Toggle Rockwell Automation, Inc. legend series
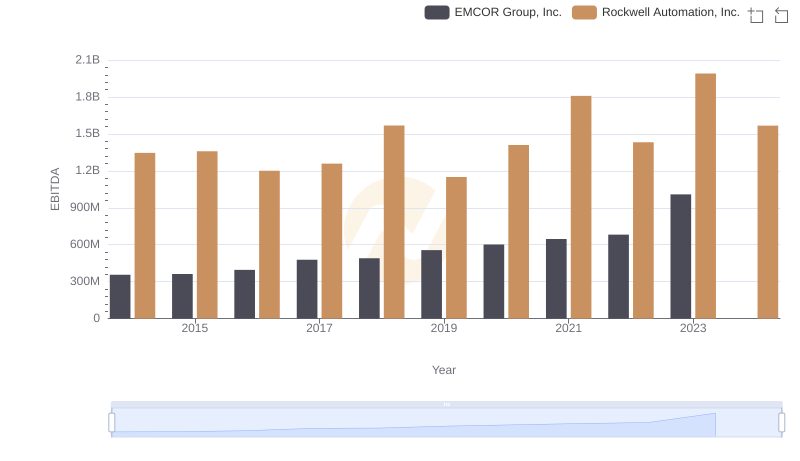800x461 pixels. pos(656,12)
